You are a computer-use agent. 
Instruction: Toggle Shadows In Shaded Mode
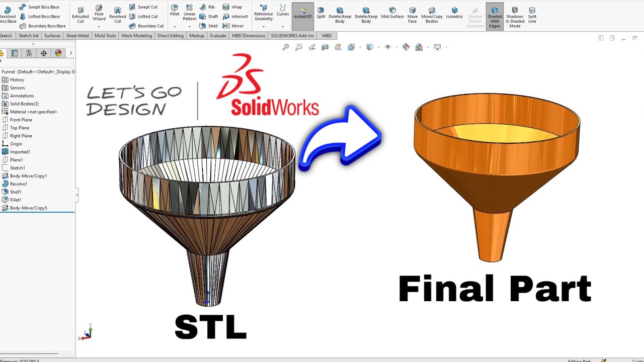pyautogui.click(x=515, y=17)
